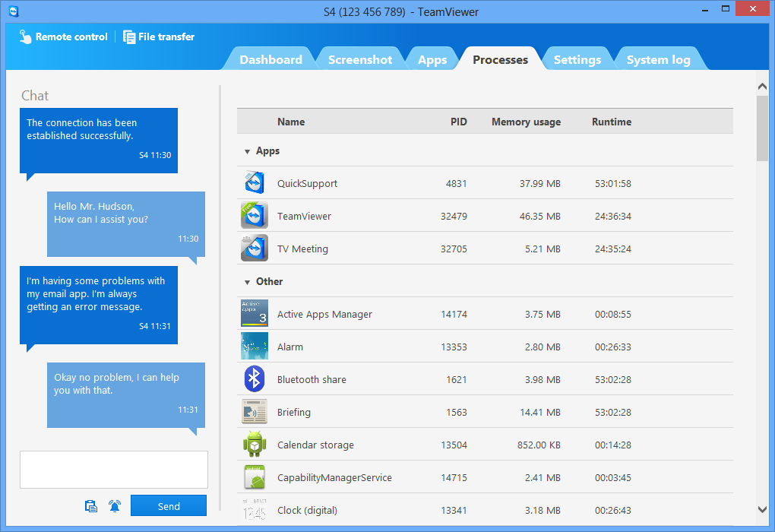
Task: Open the Apps tab
Action: click(432, 59)
